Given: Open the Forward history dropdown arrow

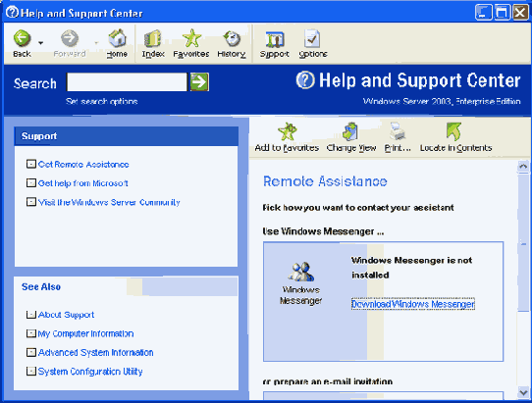Looking at the screenshot, I should (x=96, y=43).
